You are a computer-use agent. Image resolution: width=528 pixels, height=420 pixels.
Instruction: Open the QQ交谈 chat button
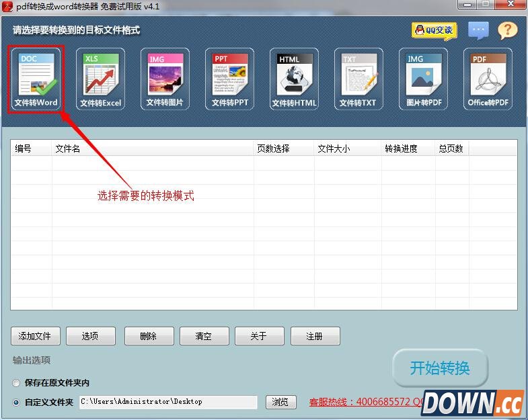[x=435, y=31]
